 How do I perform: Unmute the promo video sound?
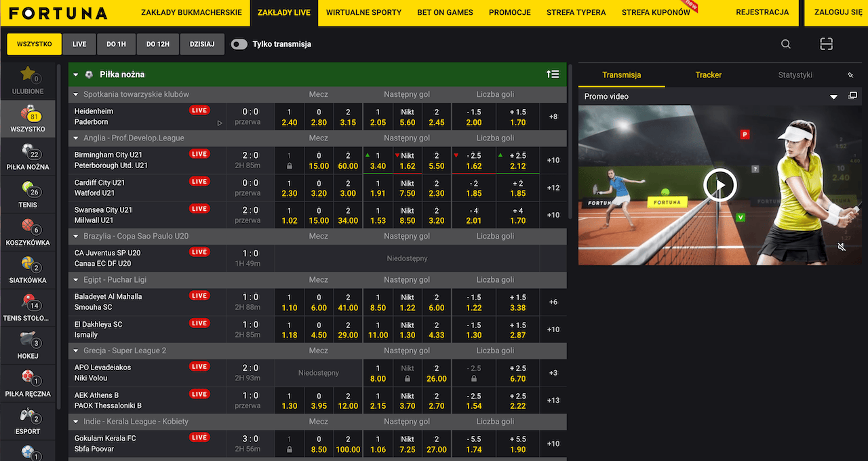pos(842,247)
